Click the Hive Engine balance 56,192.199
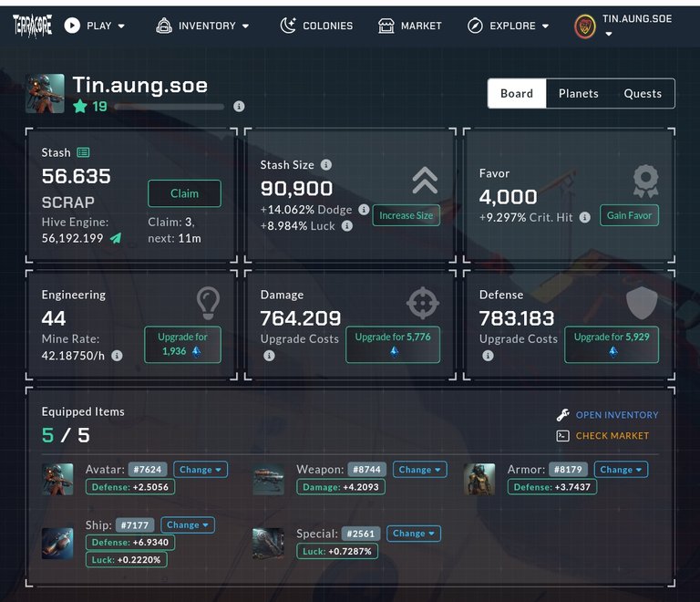The width and height of the screenshot is (700, 602). (x=72, y=238)
